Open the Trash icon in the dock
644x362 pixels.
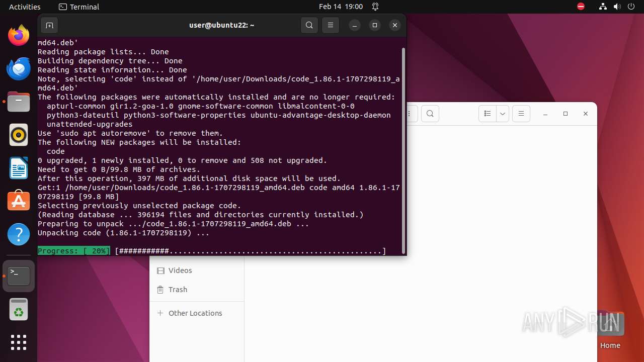[19, 309]
